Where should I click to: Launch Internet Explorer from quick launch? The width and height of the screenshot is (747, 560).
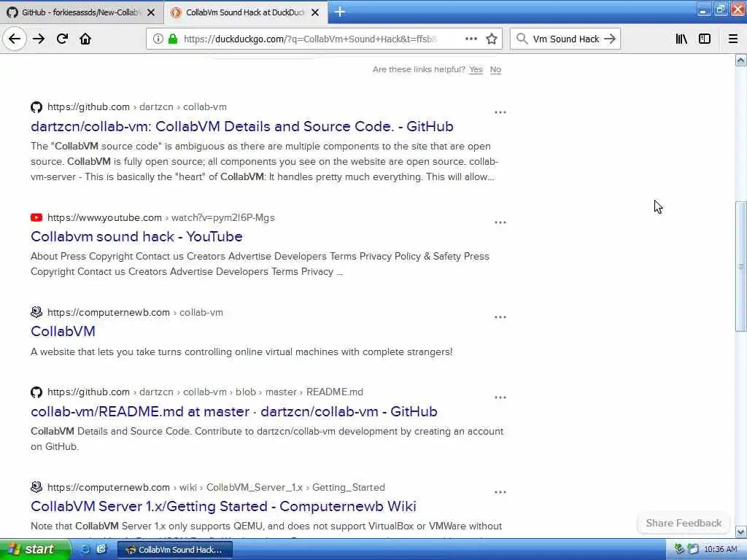85,550
